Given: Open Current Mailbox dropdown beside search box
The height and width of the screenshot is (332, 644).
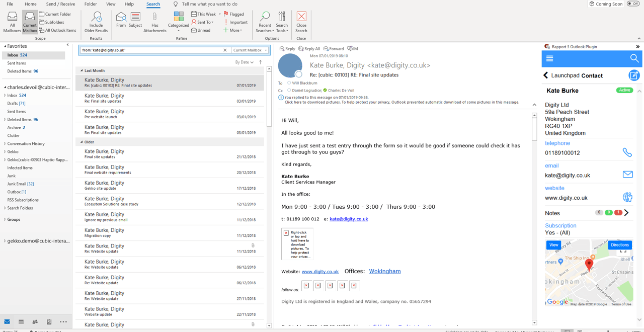Looking at the screenshot, I should (x=250, y=50).
